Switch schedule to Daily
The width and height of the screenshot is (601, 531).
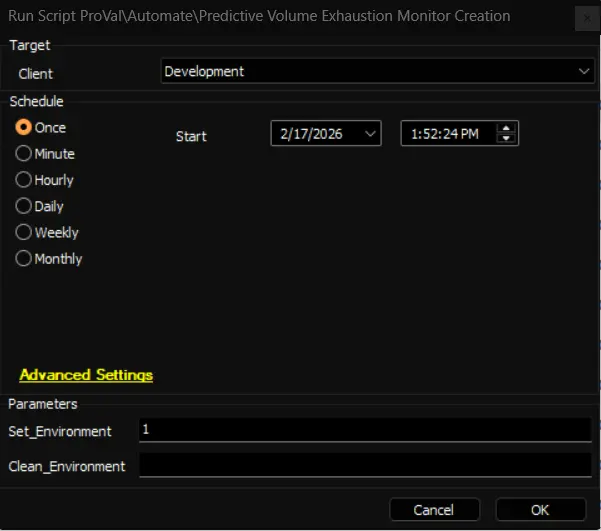click(x=23, y=206)
